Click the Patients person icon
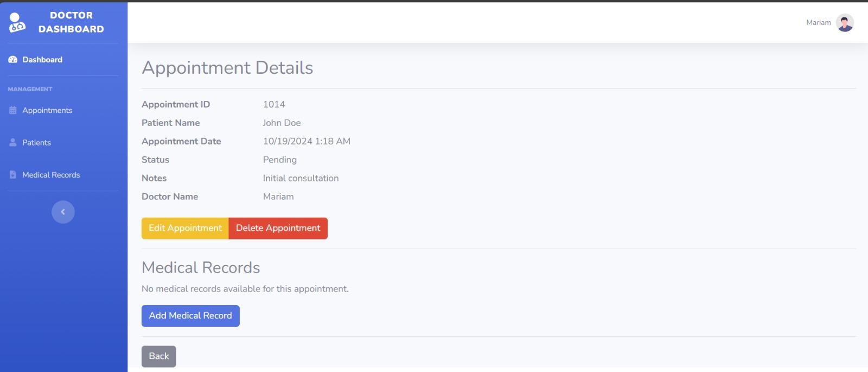Screen dimensions: 868x372 [13, 142]
